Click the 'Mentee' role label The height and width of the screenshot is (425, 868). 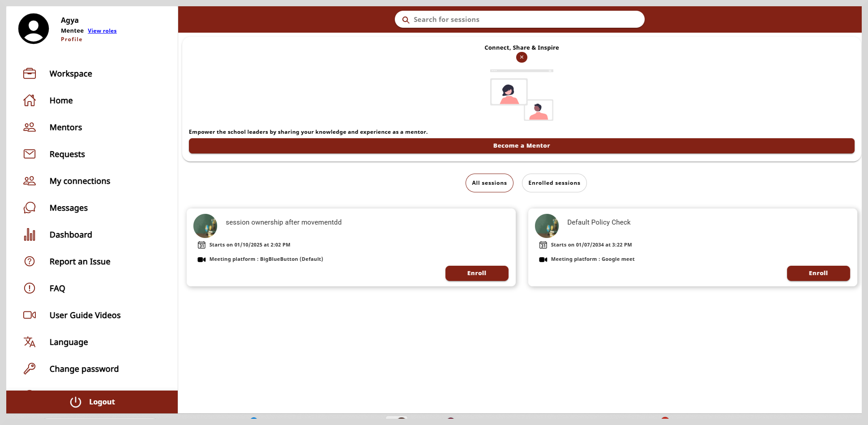click(72, 31)
